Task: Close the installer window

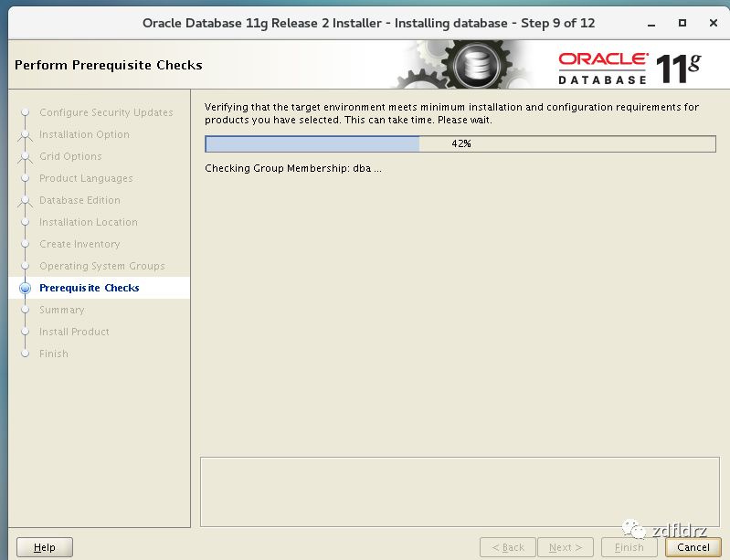Action: point(713,23)
